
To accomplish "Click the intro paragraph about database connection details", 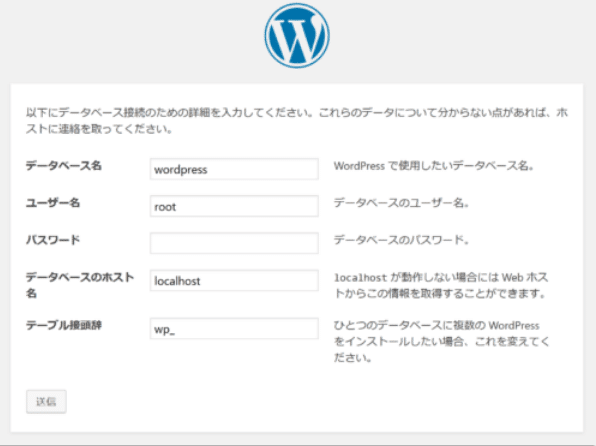I will [x=297, y=121].
